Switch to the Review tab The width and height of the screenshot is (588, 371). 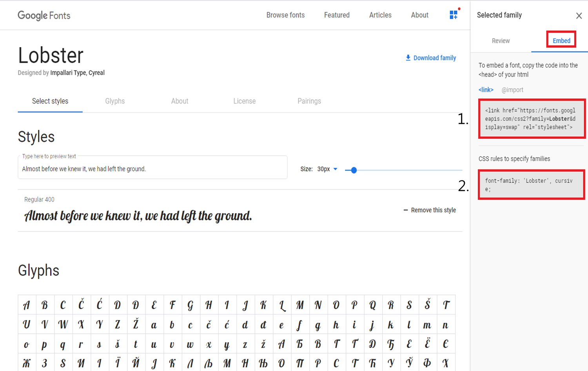tap(501, 41)
